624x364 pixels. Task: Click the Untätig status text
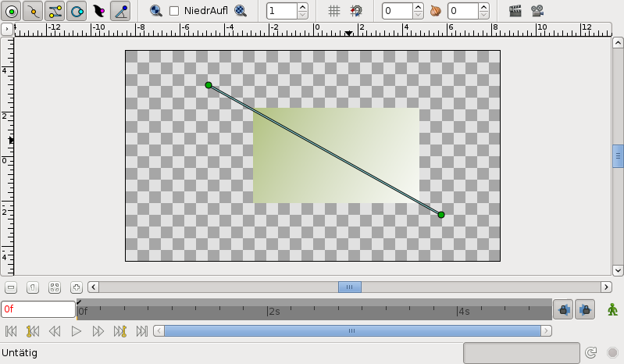(x=20, y=353)
